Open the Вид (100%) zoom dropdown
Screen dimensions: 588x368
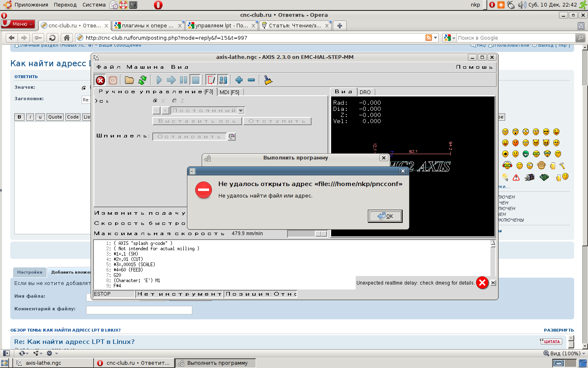(565, 353)
